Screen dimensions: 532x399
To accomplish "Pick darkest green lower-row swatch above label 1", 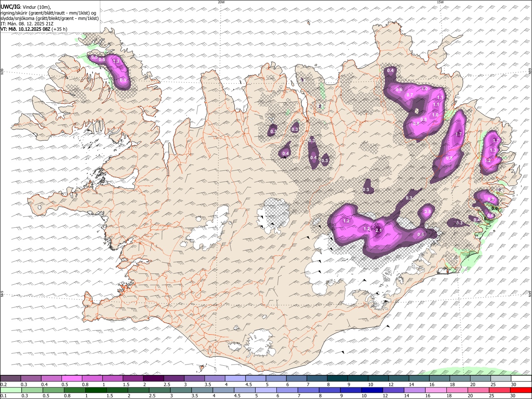I will point(96,390).
